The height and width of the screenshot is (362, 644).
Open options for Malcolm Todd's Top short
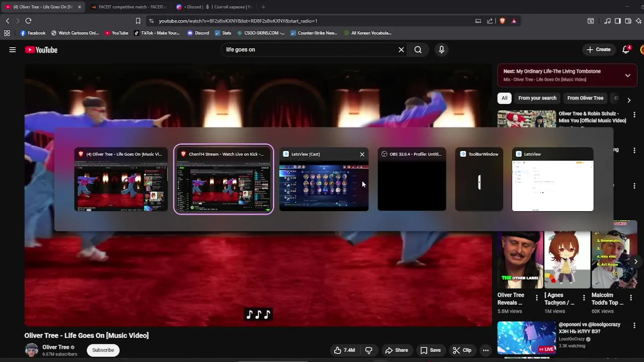pos(631,298)
